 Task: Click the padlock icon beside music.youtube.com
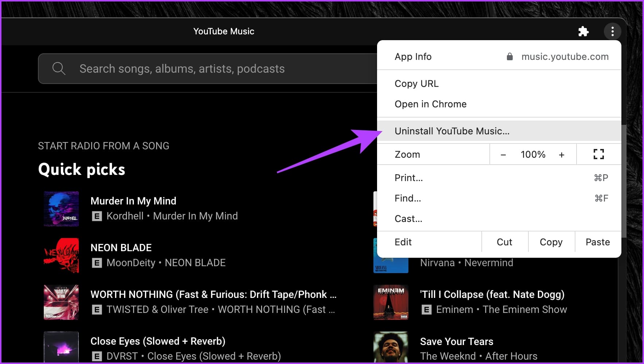(x=509, y=56)
